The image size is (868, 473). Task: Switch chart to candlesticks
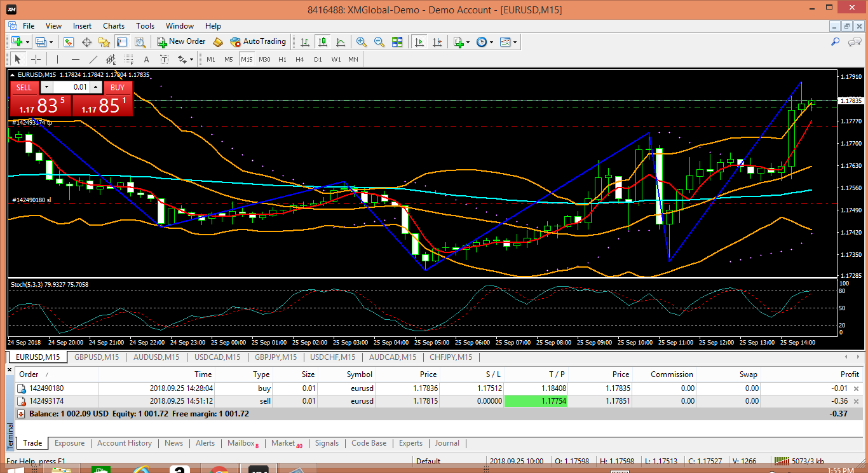323,42
